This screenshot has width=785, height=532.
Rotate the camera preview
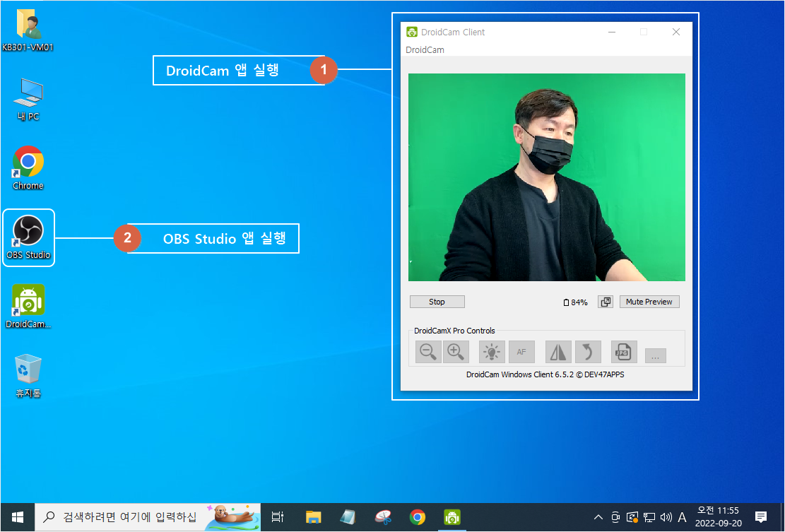point(588,352)
